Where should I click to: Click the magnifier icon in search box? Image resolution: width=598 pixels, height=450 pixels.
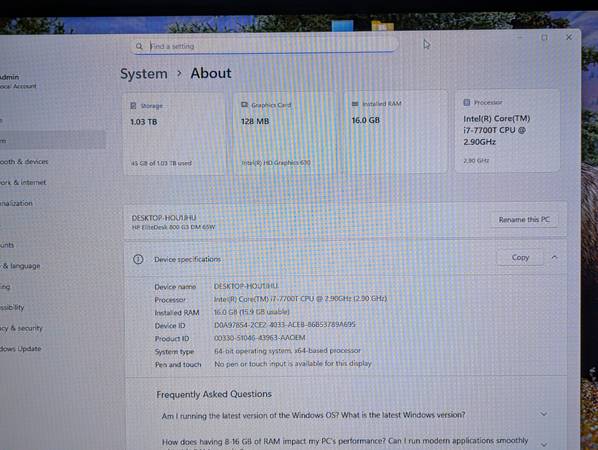139,46
